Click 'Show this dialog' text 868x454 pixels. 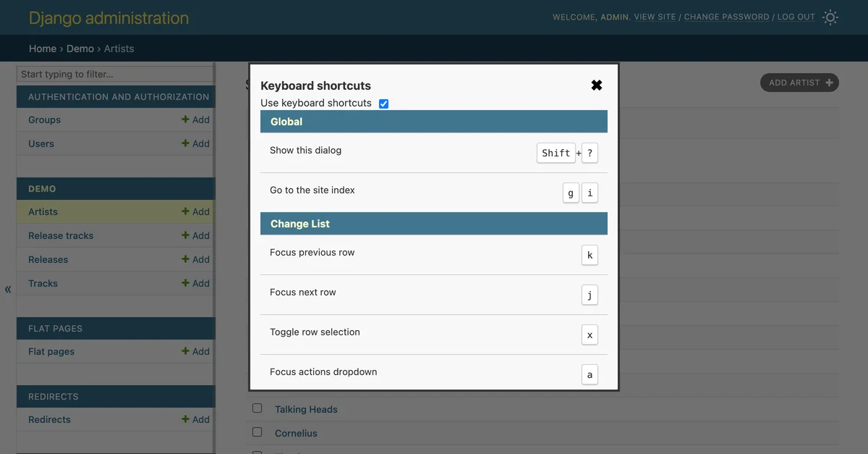click(305, 150)
